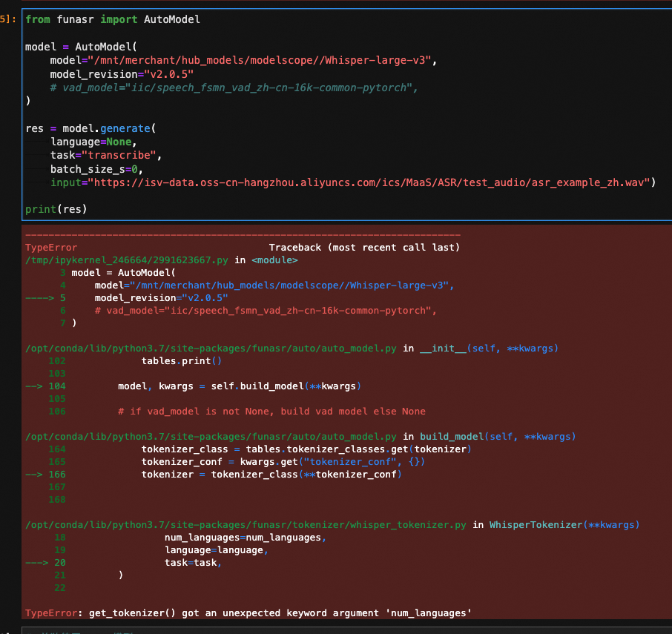Click traceback line 5 model_revision arrow line

click(x=126, y=298)
